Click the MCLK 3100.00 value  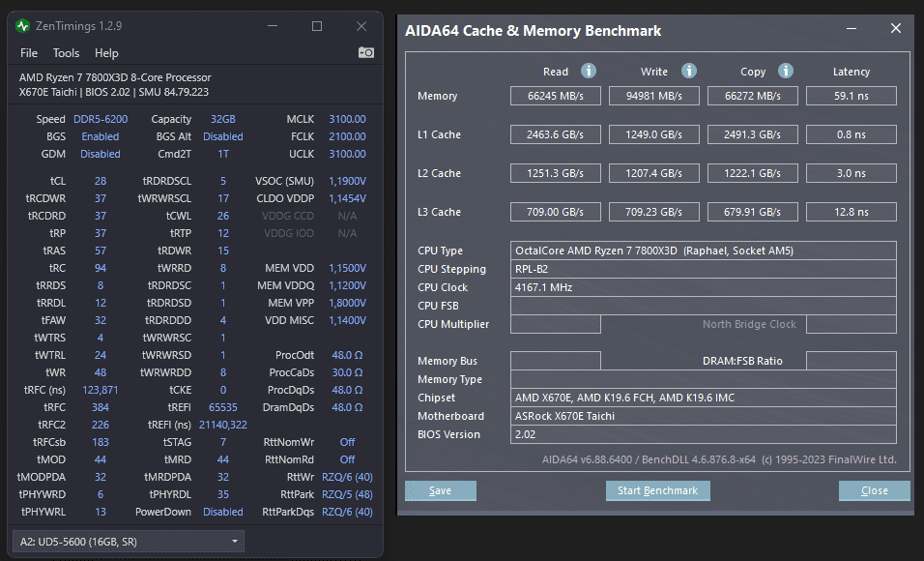point(347,119)
